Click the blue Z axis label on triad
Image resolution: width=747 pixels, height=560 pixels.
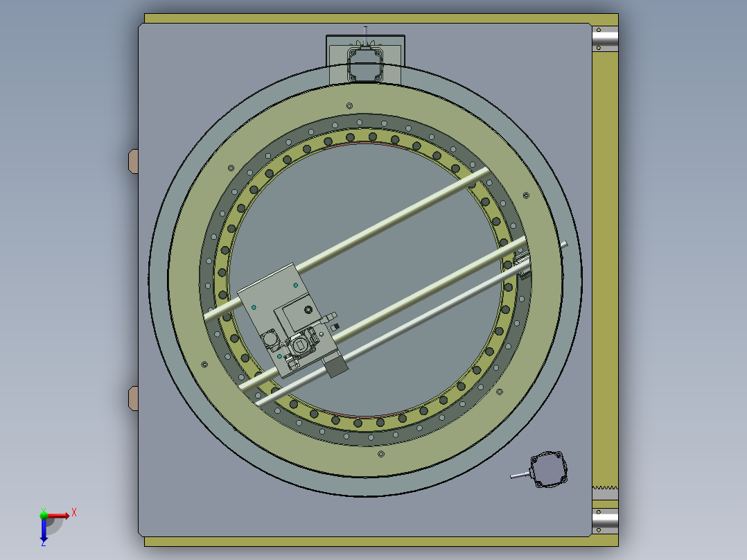[44, 543]
